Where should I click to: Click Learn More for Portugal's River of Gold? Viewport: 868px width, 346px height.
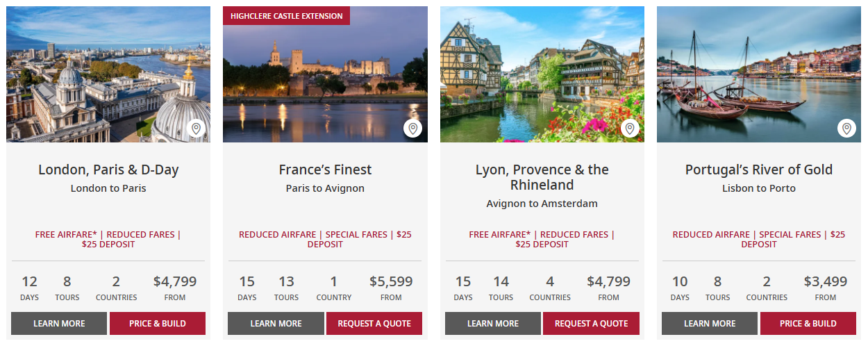pos(710,324)
